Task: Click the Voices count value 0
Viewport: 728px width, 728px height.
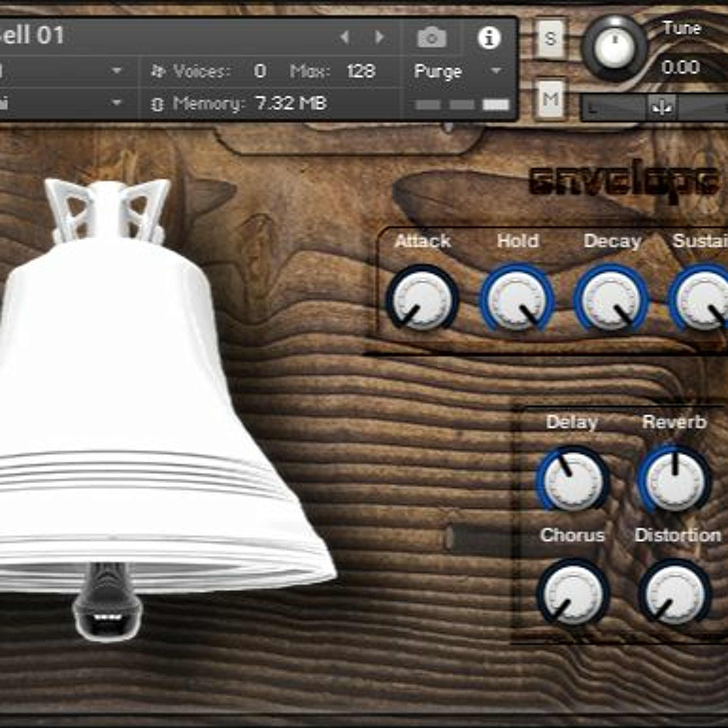Action: tap(260, 71)
